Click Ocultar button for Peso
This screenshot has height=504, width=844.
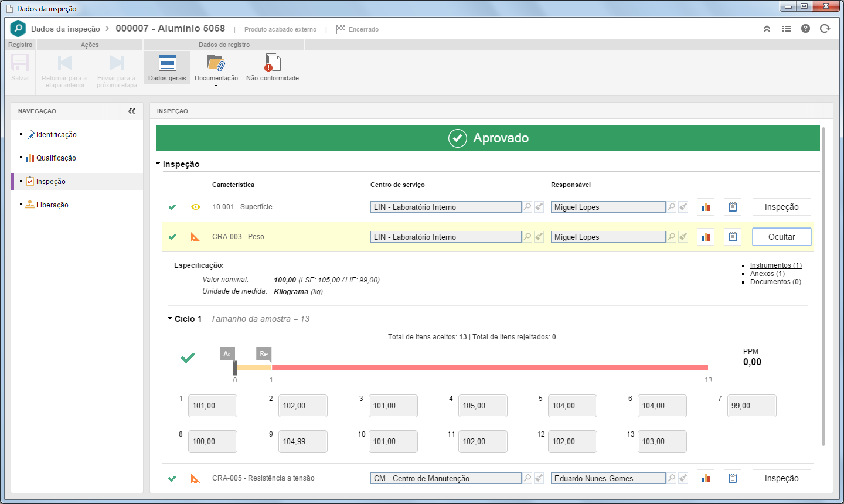tap(782, 237)
